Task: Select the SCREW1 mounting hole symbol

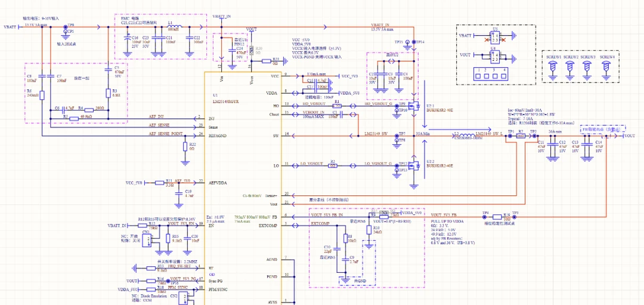Action: click(553, 66)
